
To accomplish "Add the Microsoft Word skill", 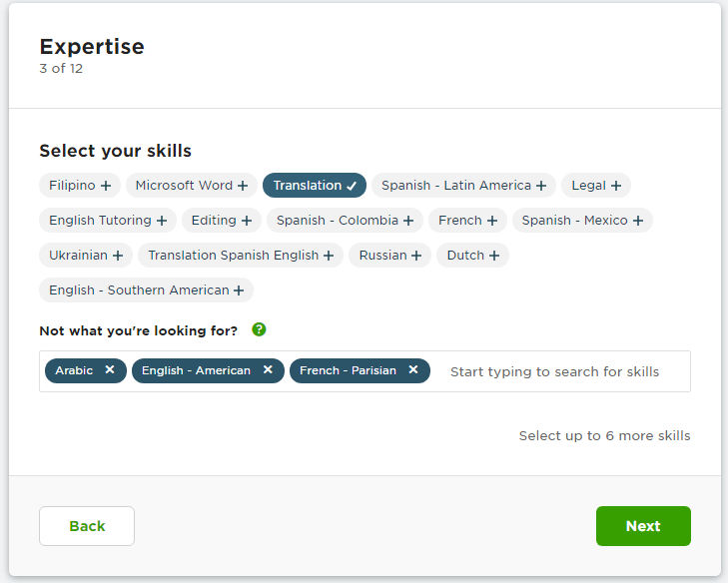I will tap(192, 186).
